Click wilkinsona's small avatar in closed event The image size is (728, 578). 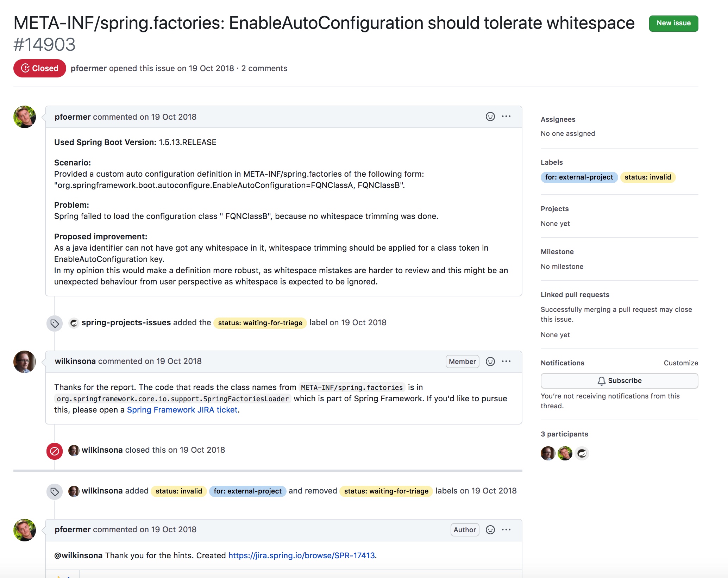pos(74,450)
